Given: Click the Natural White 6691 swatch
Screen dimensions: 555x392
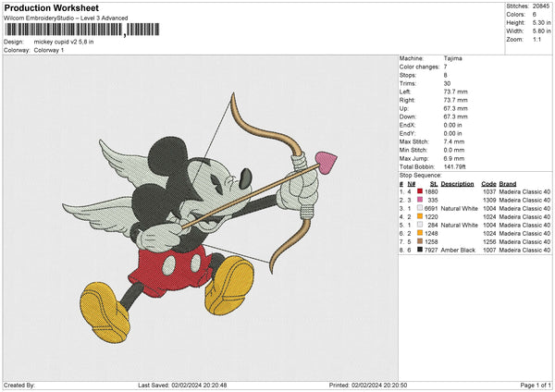Looking at the screenshot, I should (419, 207).
